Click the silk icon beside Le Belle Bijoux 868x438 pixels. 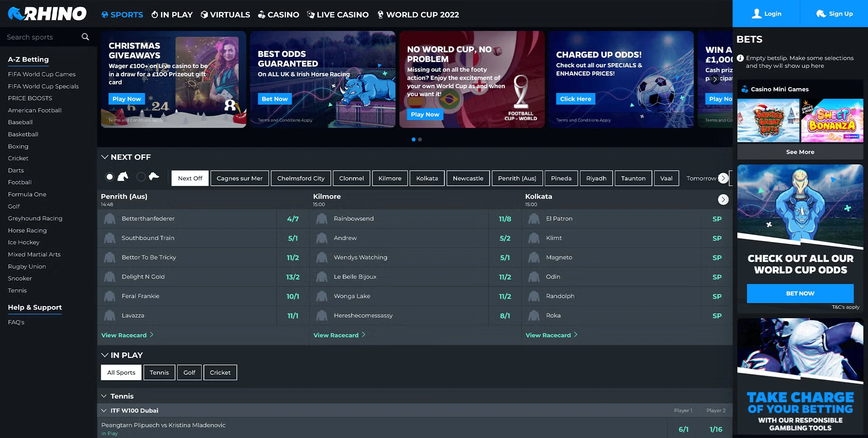tap(322, 277)
